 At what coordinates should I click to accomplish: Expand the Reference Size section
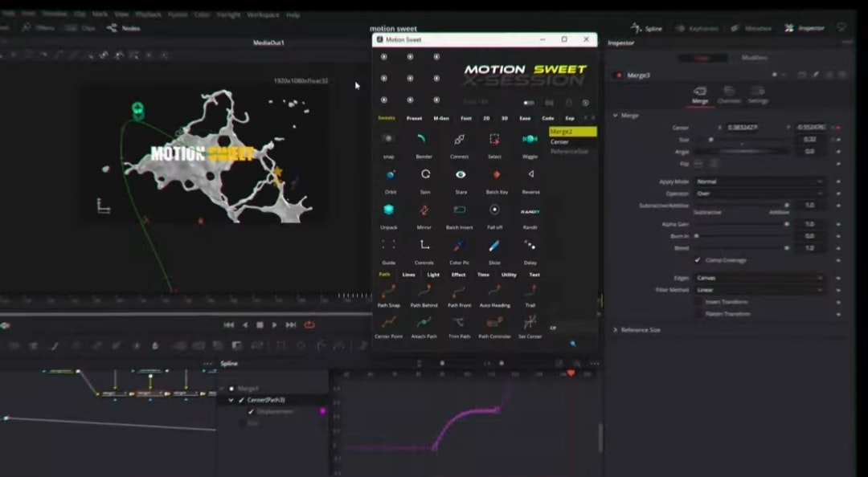click(615, 330)
